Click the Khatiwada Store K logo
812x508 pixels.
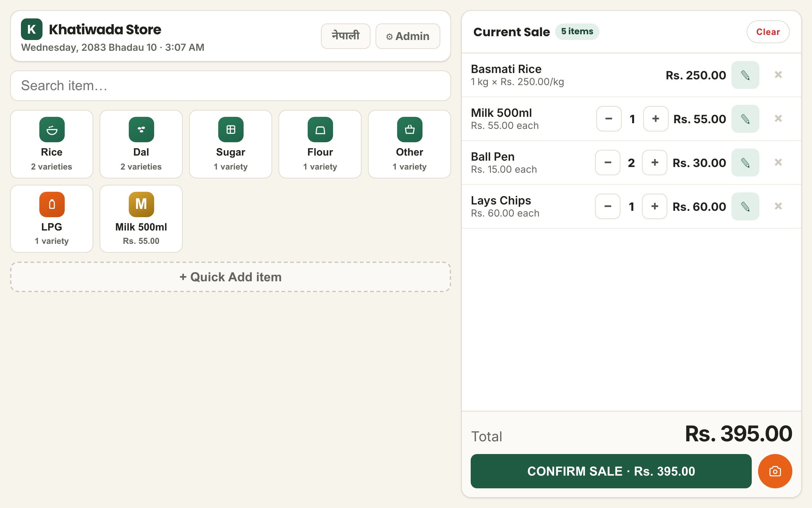point(31,29)
